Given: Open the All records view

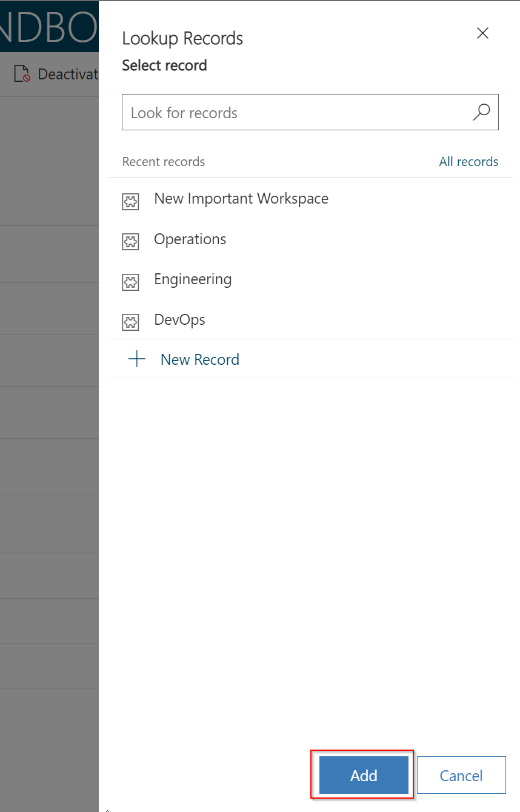Looking at the screenshot, I should click(468, 161).
